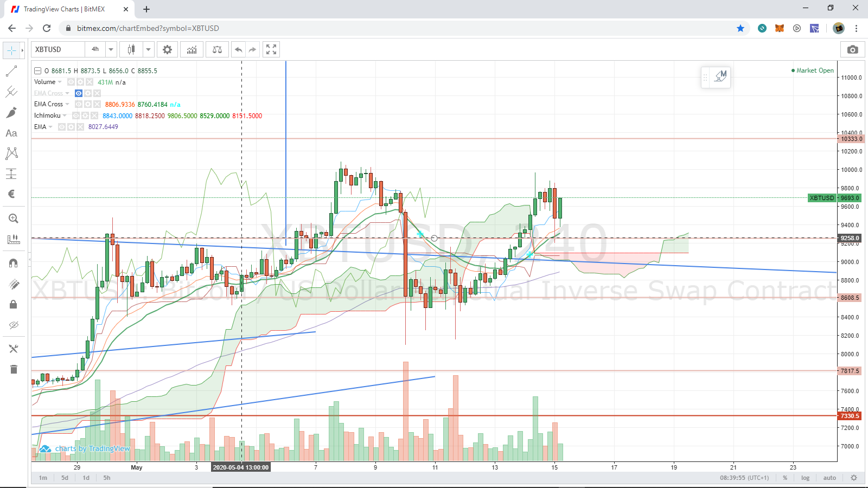868x488 pixels.
Task: Toggle logarithmic scale mode
Action: [x=805, y=478]
